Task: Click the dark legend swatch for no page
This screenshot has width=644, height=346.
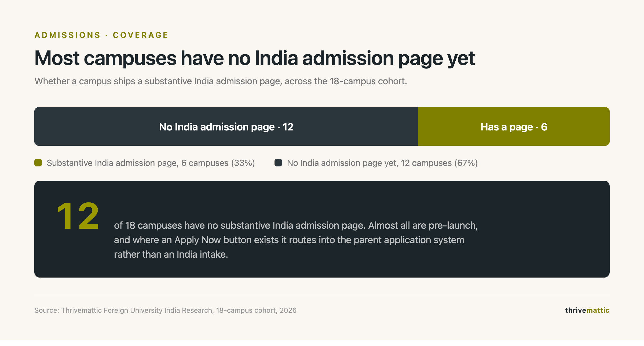Action: tap(278, 163)
